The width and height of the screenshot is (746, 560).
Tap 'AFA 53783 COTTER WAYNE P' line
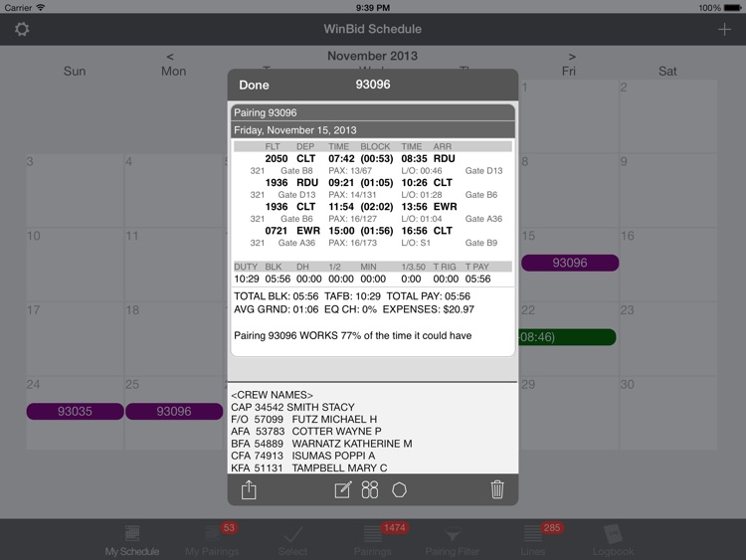(x=306, y=432)
